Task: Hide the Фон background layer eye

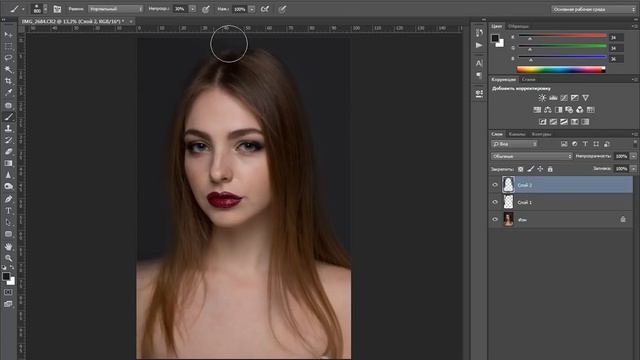Action: [495, 219]
